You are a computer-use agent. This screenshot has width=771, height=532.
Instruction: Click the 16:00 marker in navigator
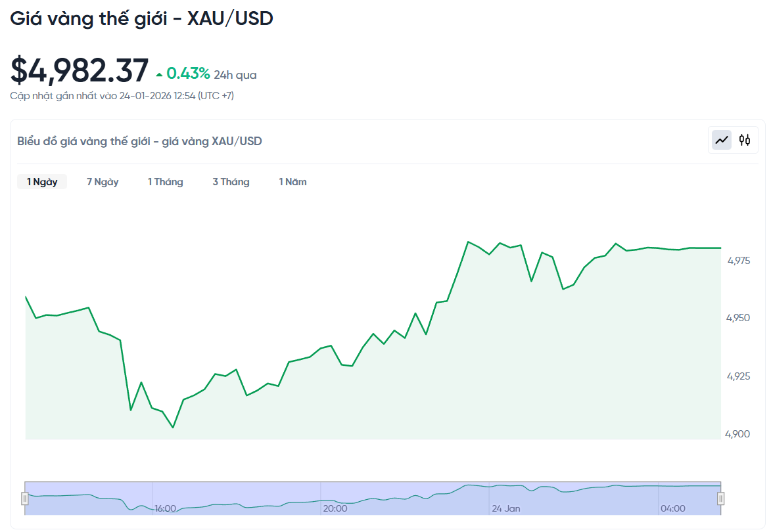pos(165,508)
